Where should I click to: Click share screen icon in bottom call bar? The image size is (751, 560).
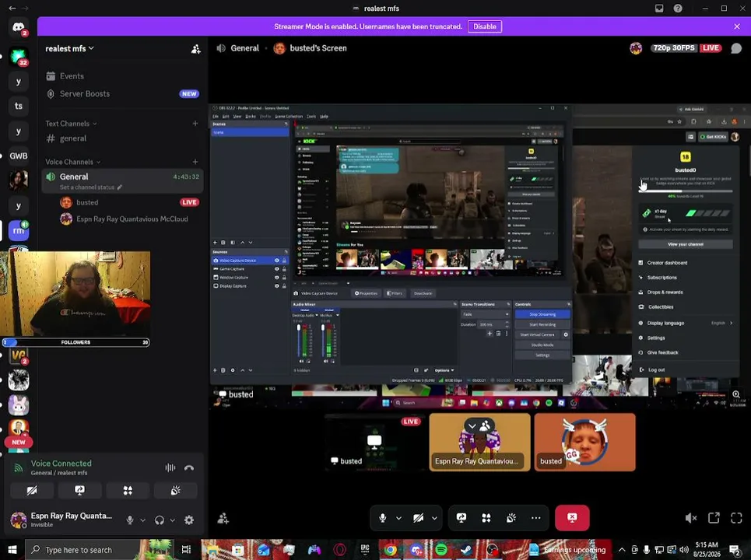pyautogui.click(x=461, y=517)
